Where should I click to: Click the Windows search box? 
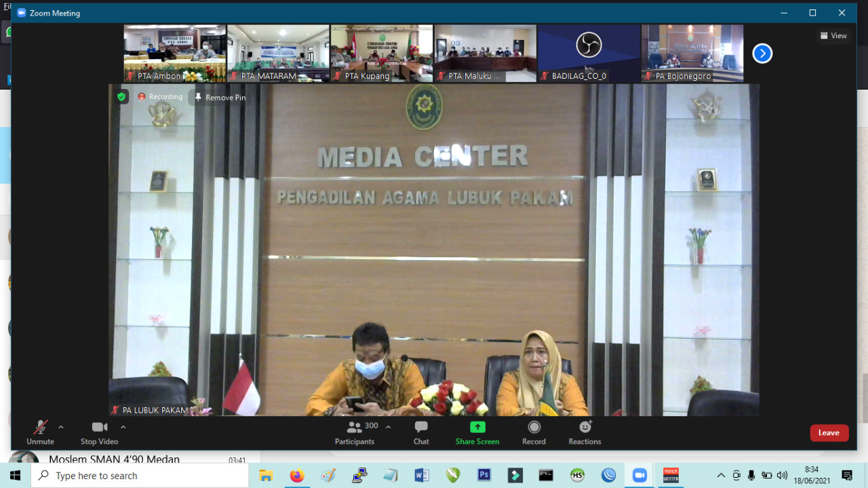click(x=140, y=476)
